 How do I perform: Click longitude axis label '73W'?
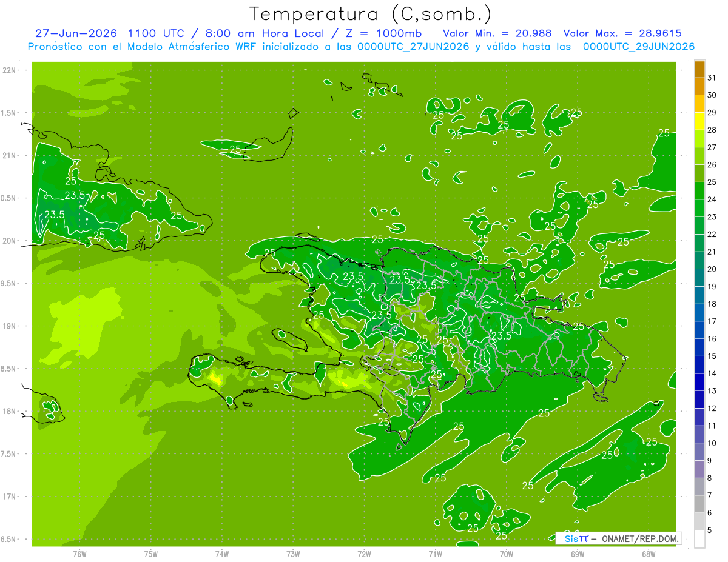point(293,554)
